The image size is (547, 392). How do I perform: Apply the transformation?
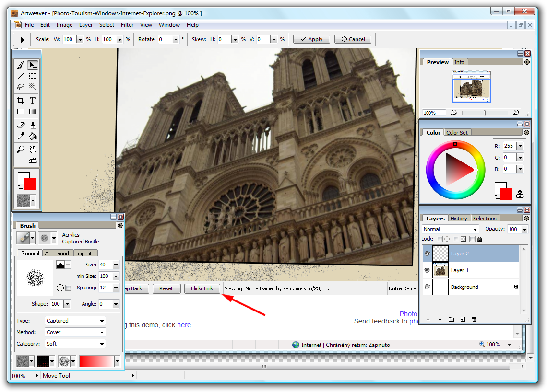[311, 39]
